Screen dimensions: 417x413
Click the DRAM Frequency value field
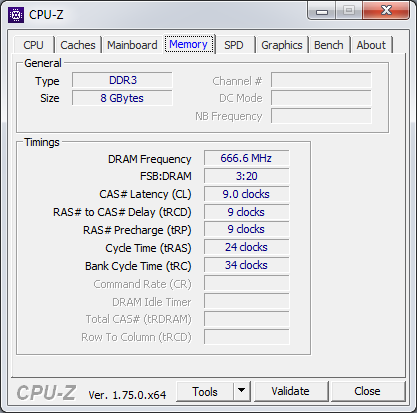click(246, 158)
